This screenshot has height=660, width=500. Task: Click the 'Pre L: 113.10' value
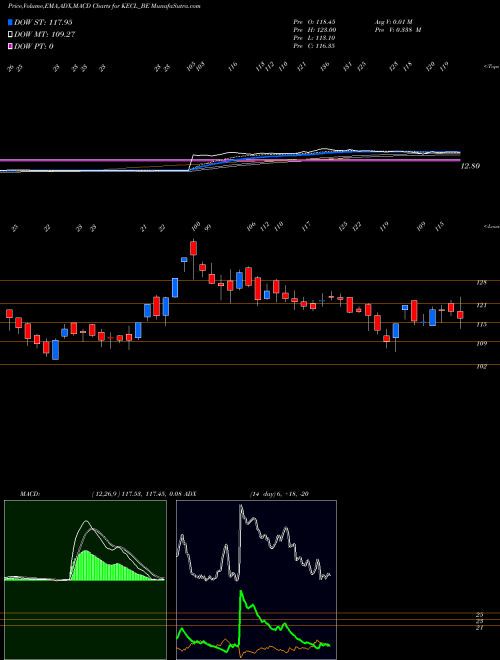click(x=314, y=38)
